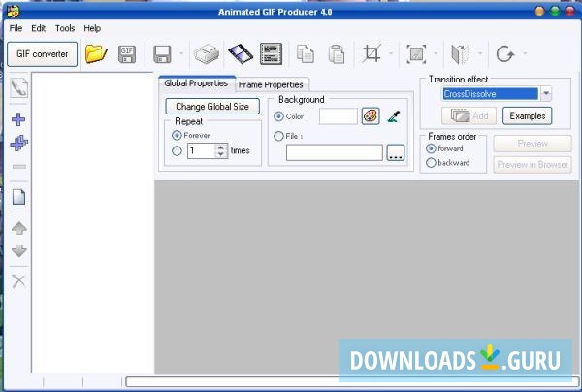Screen dimensions: 582x392
Task: Open the rotate tool dropdown arrow
Action: [x=525, y=53]
